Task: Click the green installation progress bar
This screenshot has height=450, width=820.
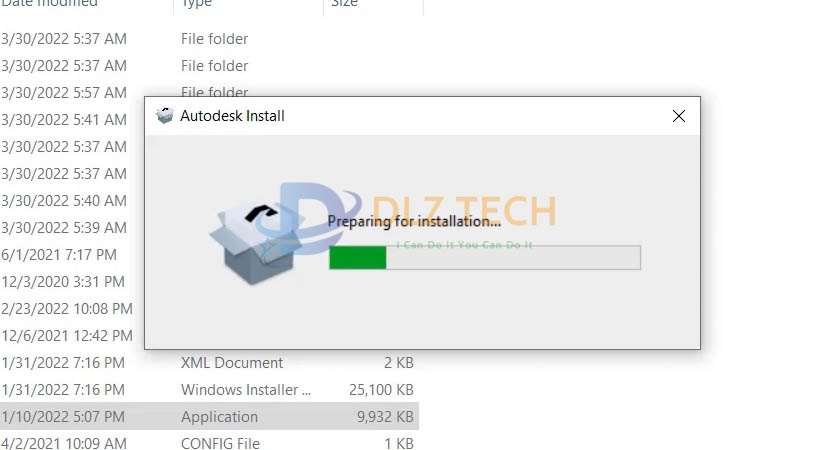Action: coord(484,257)
